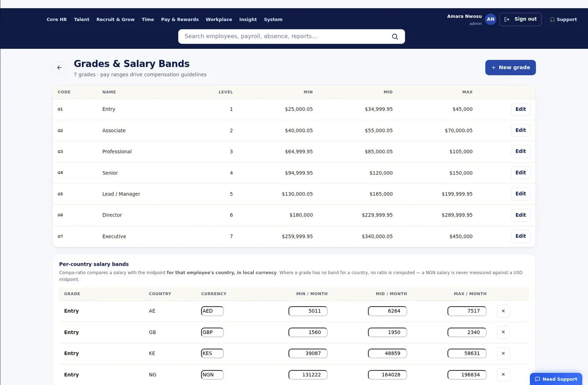Remove the Entry GB salary band

503,332
